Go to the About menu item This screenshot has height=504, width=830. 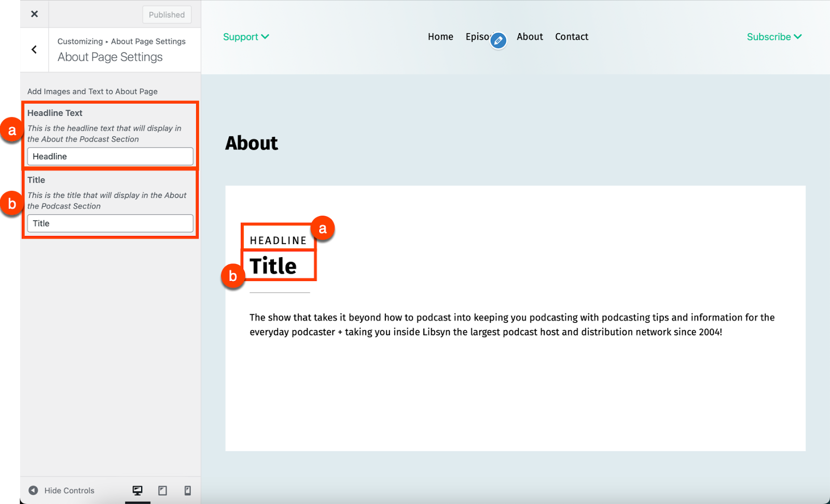click(x=530, y=37)
